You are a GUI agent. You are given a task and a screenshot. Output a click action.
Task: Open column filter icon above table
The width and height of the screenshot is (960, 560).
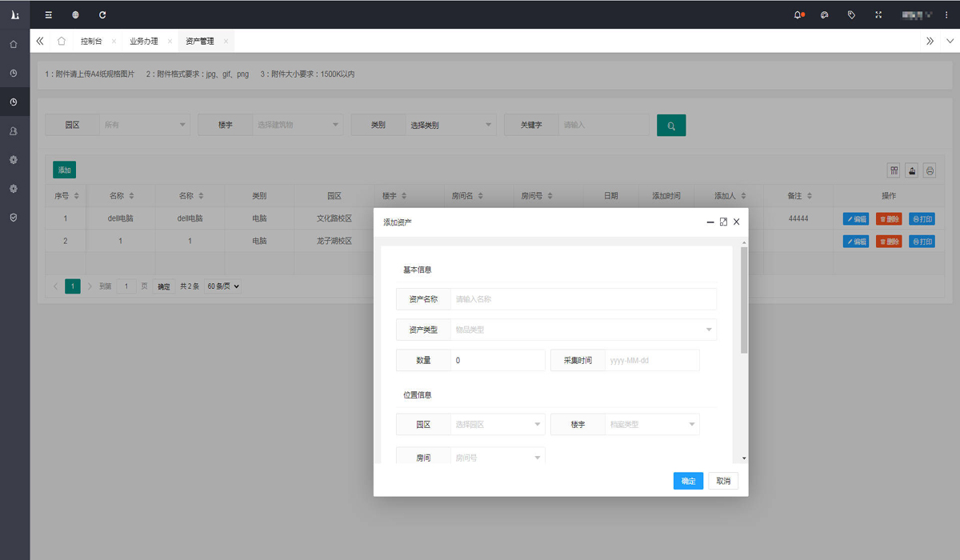point(894,170)
